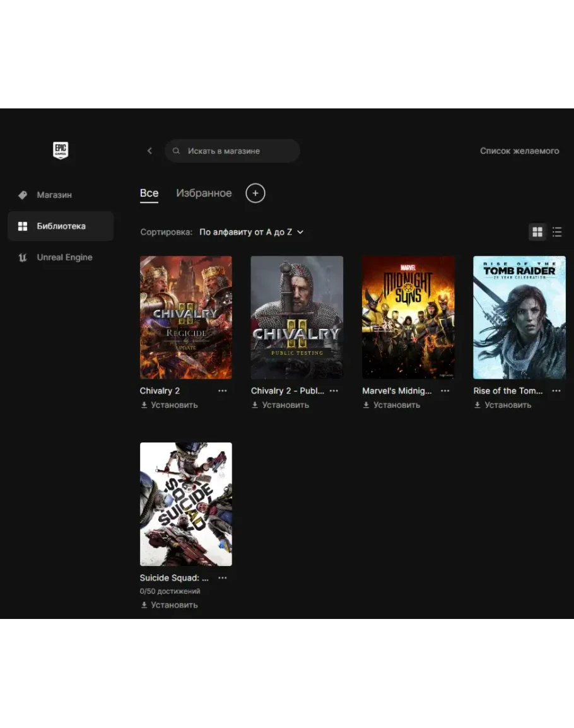Viewport: 574px width, 728px height.
Task: Expand the sort dropdown "По алфавиту от A до Z"
Action: 251,232
